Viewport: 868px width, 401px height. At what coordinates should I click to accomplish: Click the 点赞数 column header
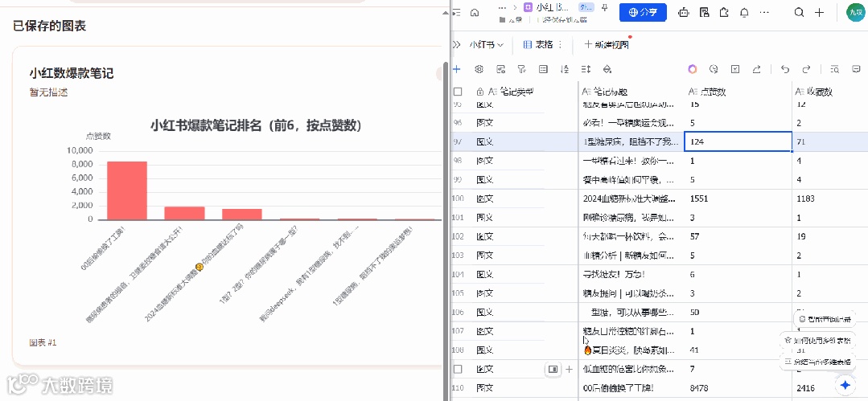click(x=738, y=92)
